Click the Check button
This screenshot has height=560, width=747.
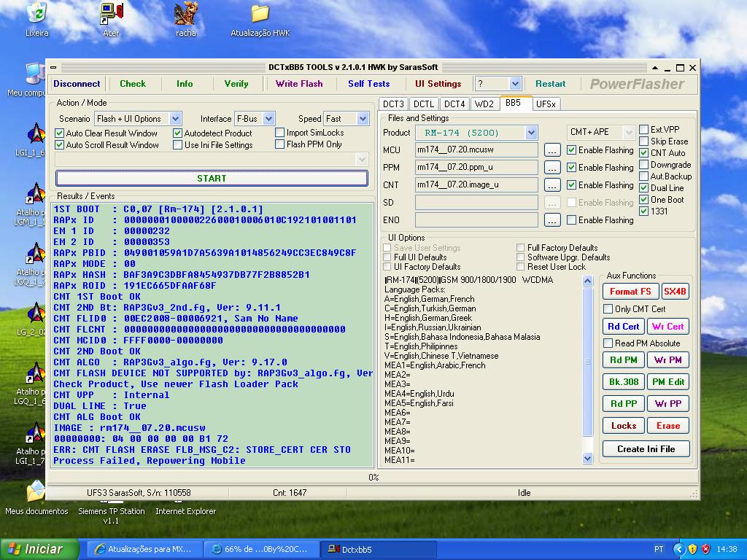coord(133,84)
